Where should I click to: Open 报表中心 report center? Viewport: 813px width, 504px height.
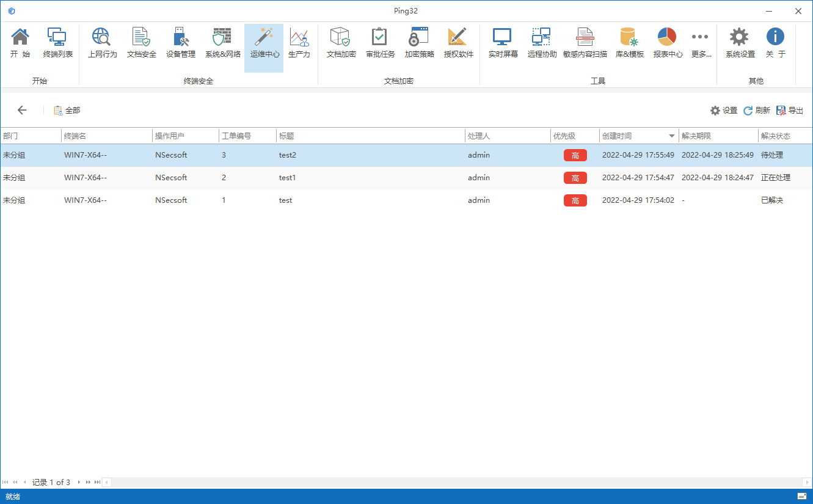[x=668, y=43]
